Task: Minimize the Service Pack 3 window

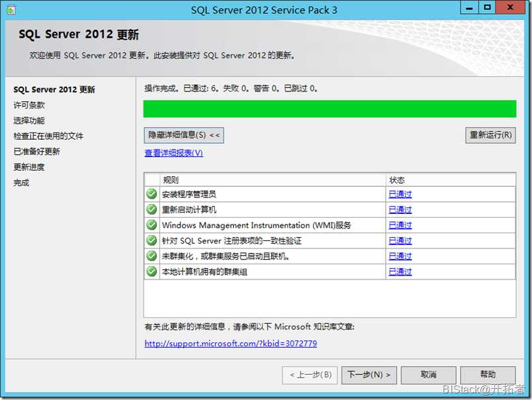Action: point(470,7)
